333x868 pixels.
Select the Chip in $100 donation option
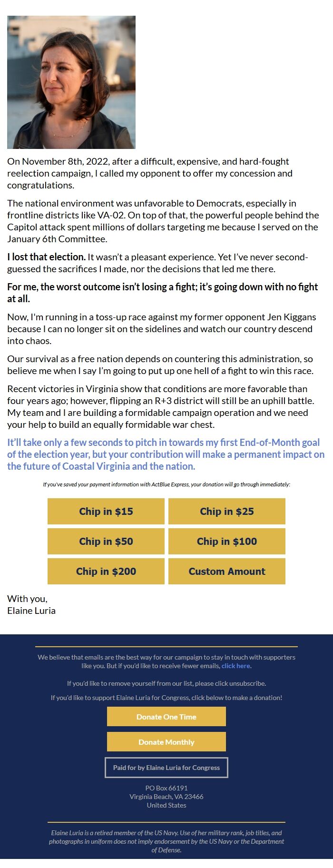[226, 541]
